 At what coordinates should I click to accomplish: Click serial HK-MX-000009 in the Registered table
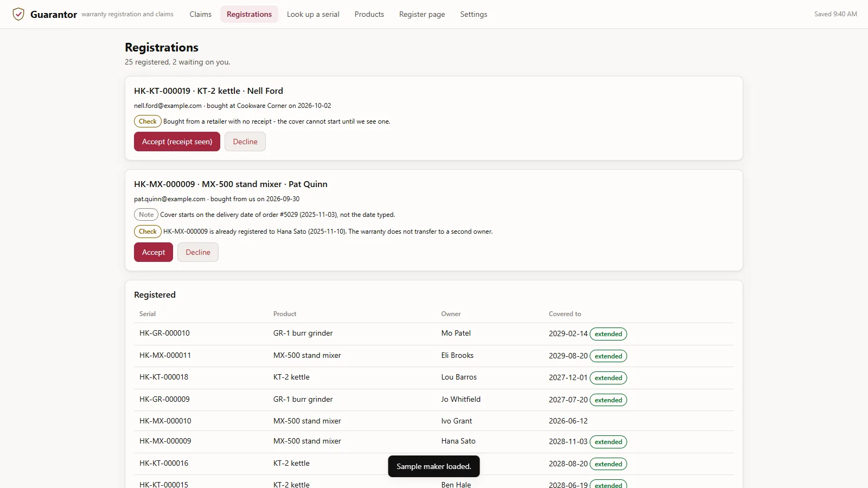(165, 441)
